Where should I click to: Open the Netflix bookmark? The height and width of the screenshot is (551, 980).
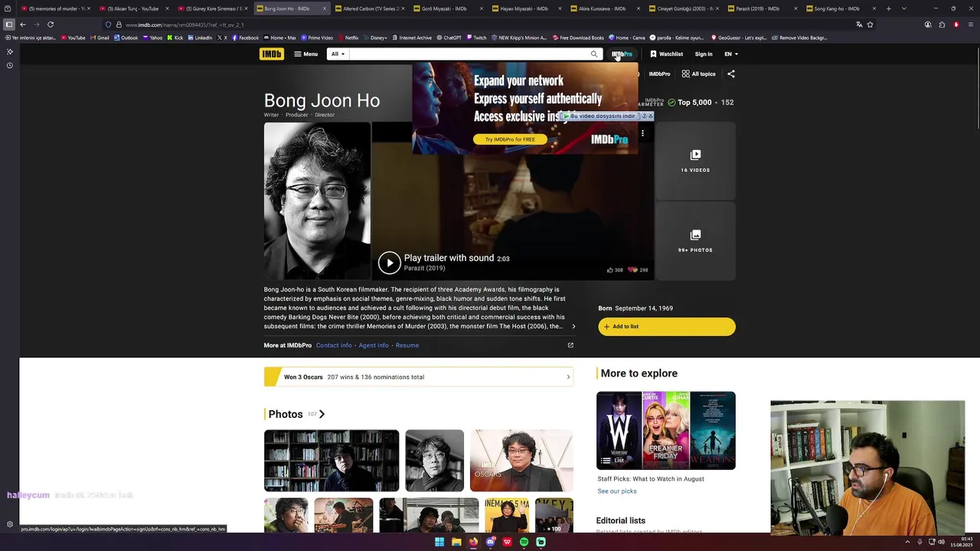coord(348,37)
